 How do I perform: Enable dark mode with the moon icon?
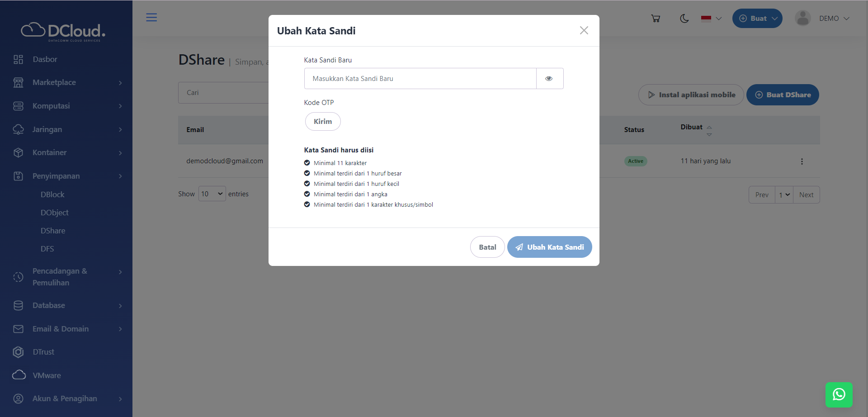(x=684, y=19)
